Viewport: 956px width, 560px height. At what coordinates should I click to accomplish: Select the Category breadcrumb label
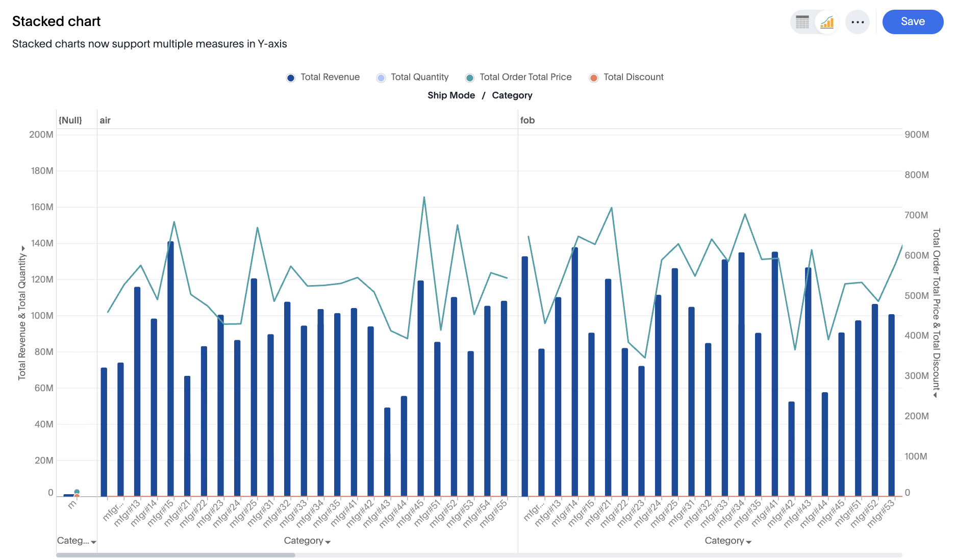[512, 95]
